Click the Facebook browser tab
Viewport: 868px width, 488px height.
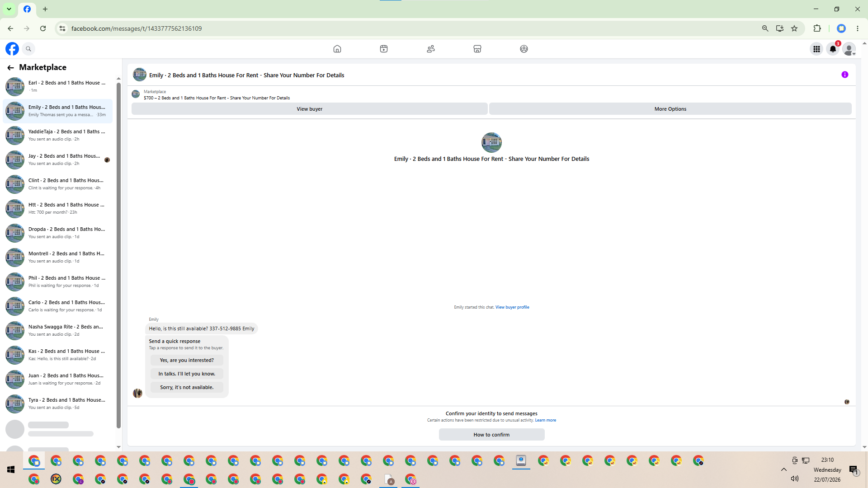[x=27, y=9]
